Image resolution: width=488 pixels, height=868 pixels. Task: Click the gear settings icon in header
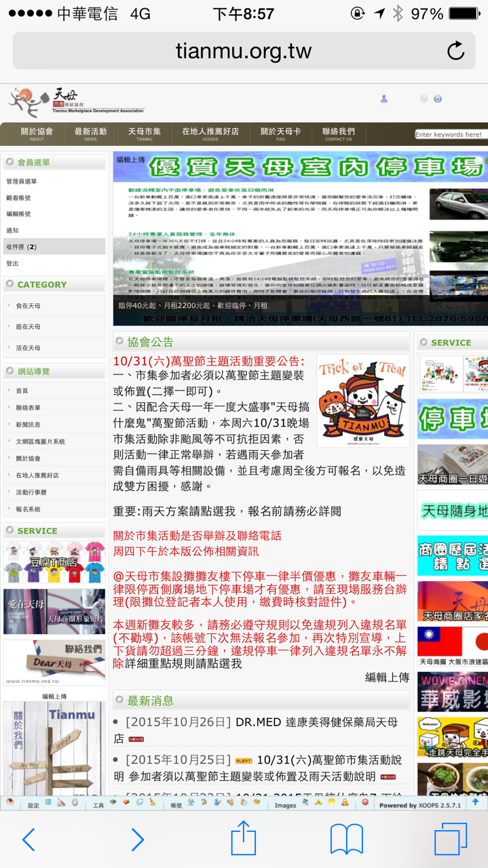click(x=424, y=99)
